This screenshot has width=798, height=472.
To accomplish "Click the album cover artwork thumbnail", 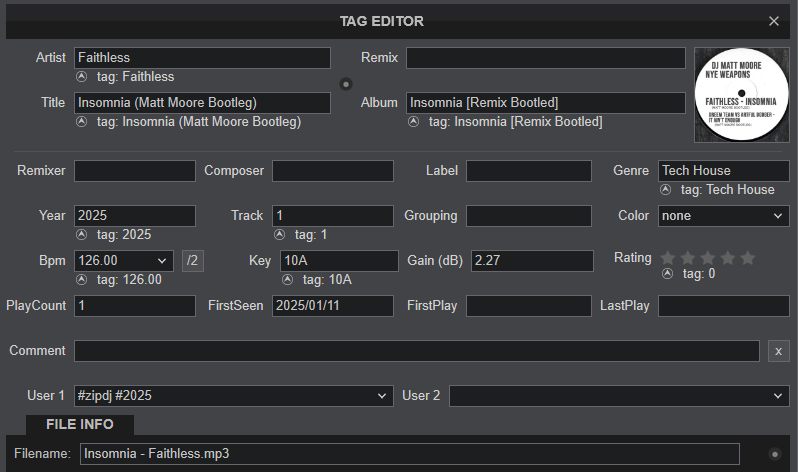I will tap(741, 95).
